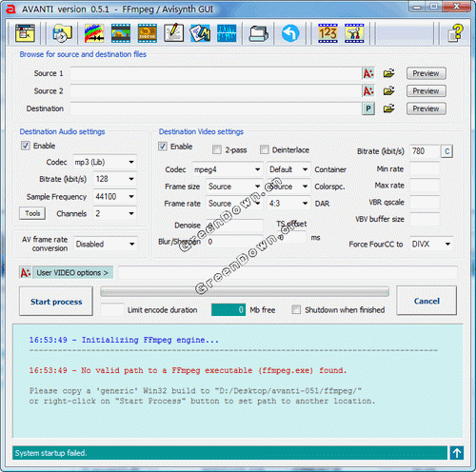
Task: Click the script pages toolbar icon
Action: tap(200, 33)
